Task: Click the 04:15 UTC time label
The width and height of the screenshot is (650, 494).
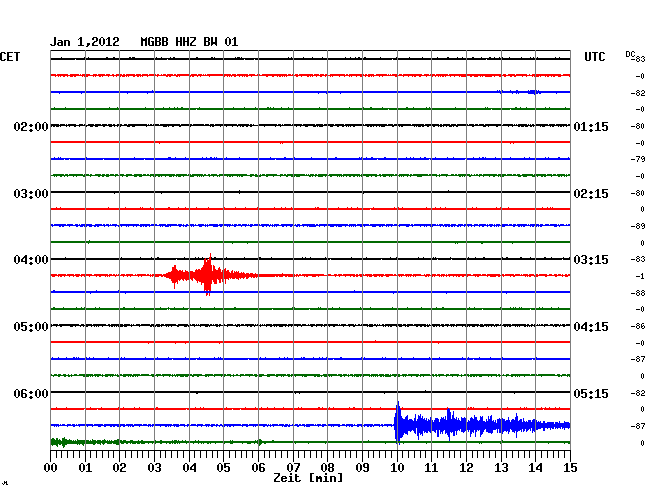Action: pyautogui.click(x=591, y=327)
